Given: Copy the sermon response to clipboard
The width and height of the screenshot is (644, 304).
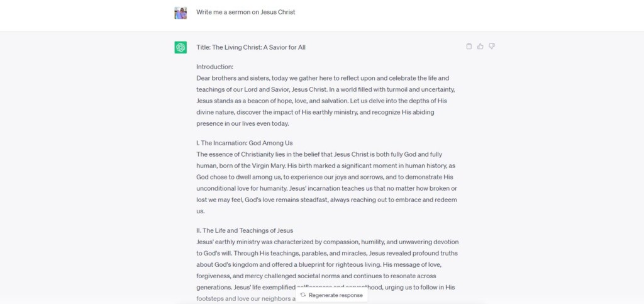Looking at the screenshot, I should click(x=469, y=46).
